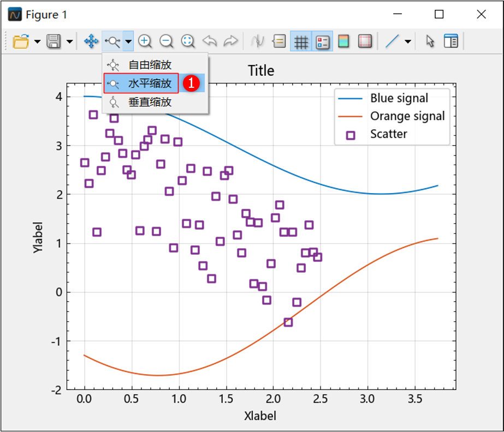Image resolution: width=504 pixels, height=432 pixels.
Task: Toggle the colorbar button
Action: coord(343,41)
